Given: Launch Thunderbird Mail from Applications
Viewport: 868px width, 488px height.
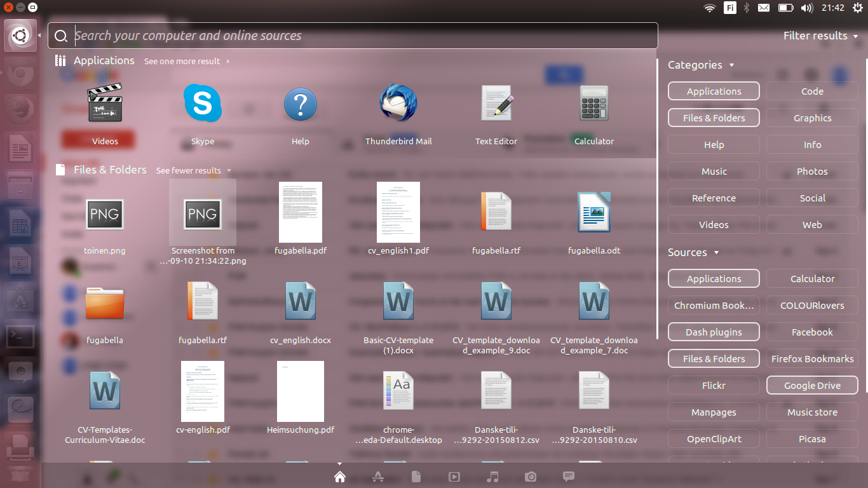Looking at the screenshot, I should pos(398,103).
